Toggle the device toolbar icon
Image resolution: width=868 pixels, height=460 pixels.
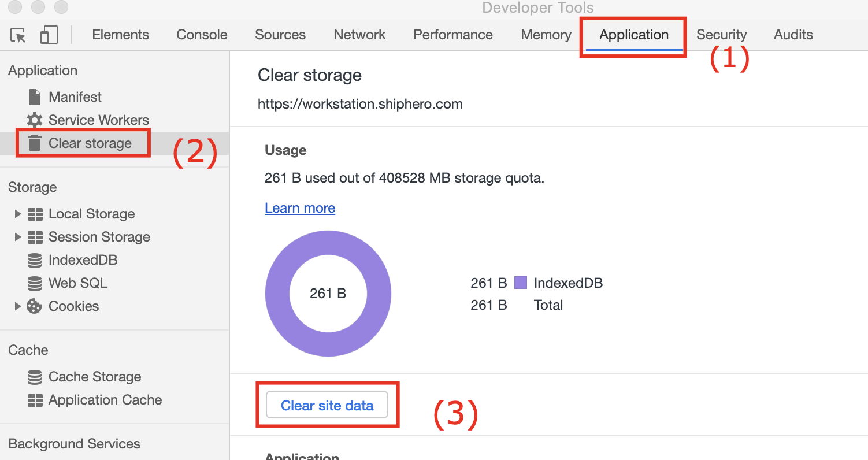click(49, 35)
